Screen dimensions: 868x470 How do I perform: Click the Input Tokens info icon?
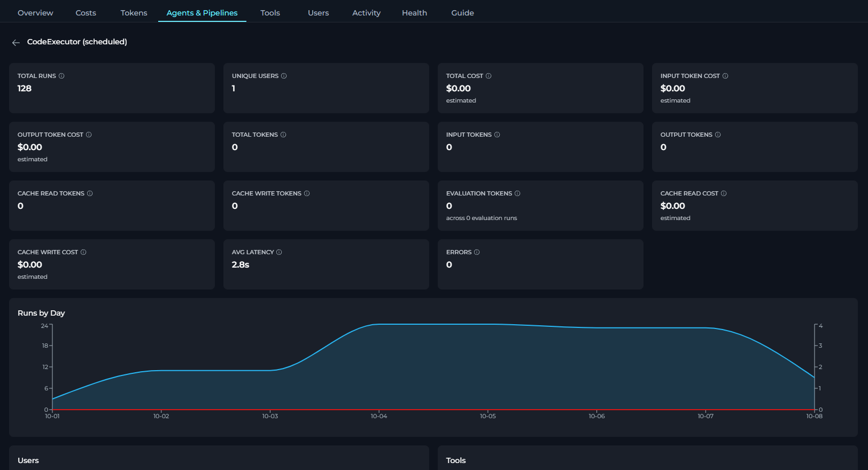[x=497, y=135]
